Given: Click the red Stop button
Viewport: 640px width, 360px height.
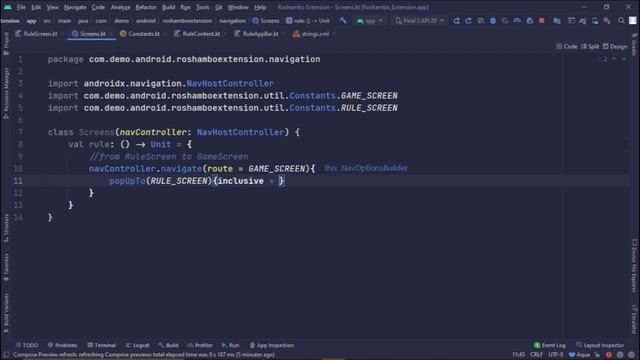Looking at the screenshot, I should 542,20.
